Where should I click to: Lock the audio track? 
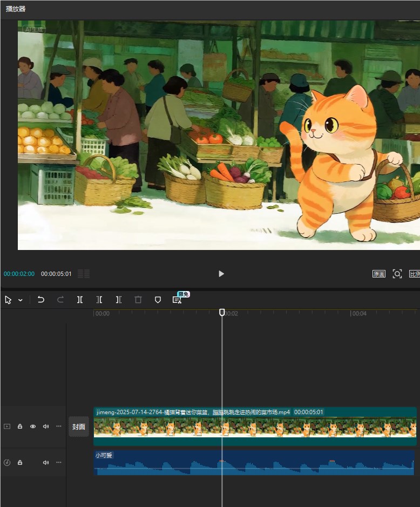click(20, 463)
